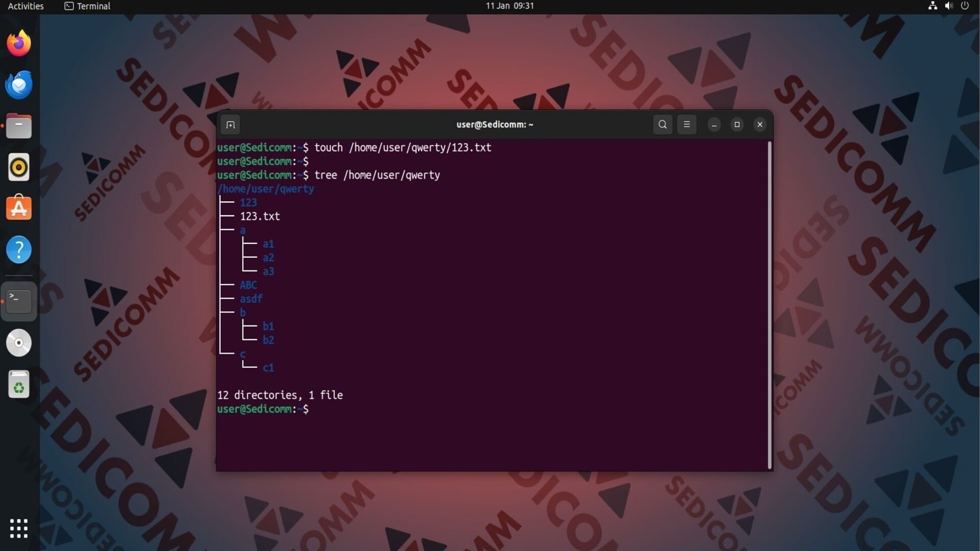Open Thunderbird mail from dock

[x=19, y=85]
